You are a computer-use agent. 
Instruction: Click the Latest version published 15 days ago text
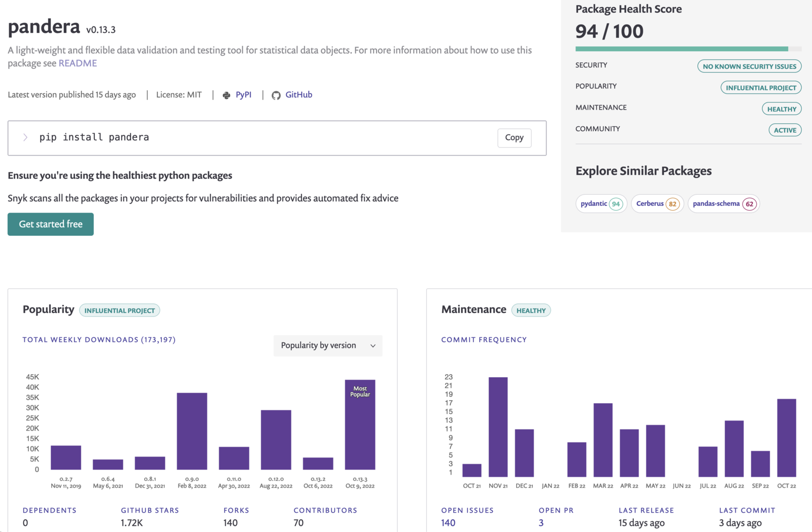72,95
